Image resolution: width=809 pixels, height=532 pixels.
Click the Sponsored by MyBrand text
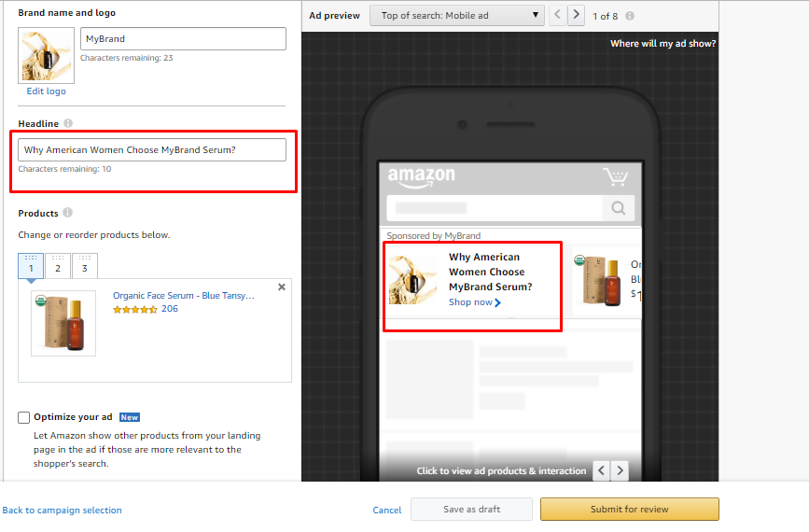tap(433, 236)
